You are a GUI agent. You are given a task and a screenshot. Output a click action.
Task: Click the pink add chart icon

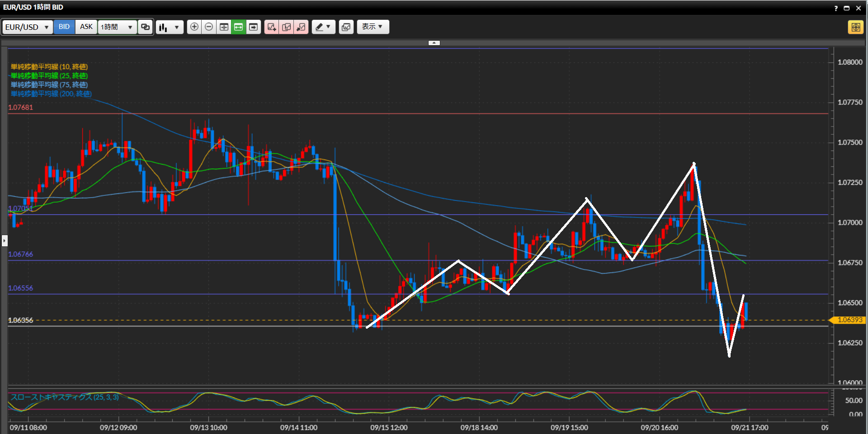tap(271, 27)
